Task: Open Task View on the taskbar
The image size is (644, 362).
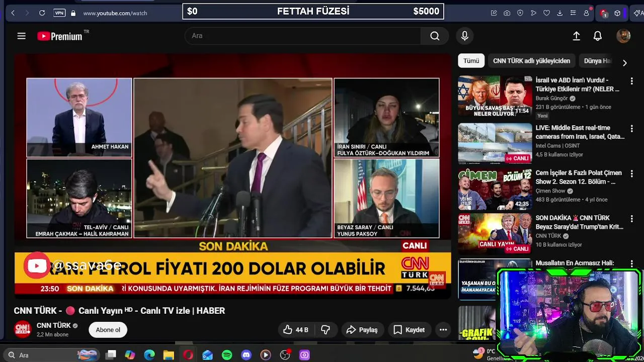Action: [111, 355]
